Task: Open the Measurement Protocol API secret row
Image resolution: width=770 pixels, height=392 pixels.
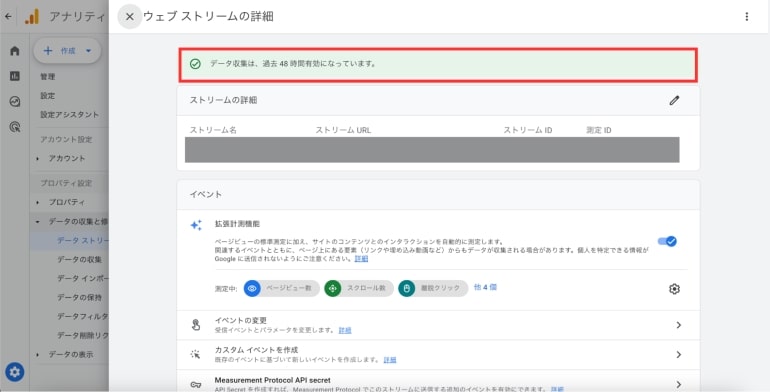Action: [x=438, y=381]
